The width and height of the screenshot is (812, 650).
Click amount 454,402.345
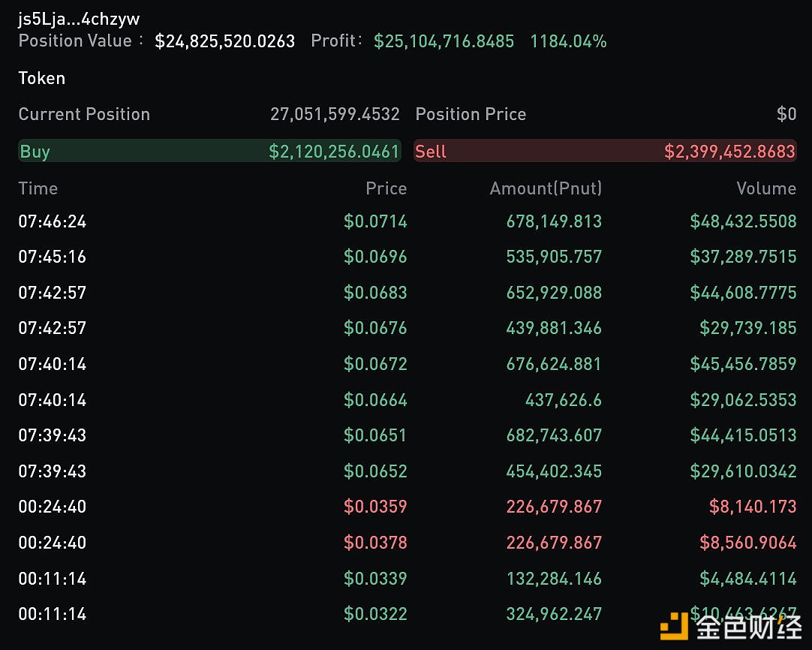pyautogui.click(x=554, y=471)
